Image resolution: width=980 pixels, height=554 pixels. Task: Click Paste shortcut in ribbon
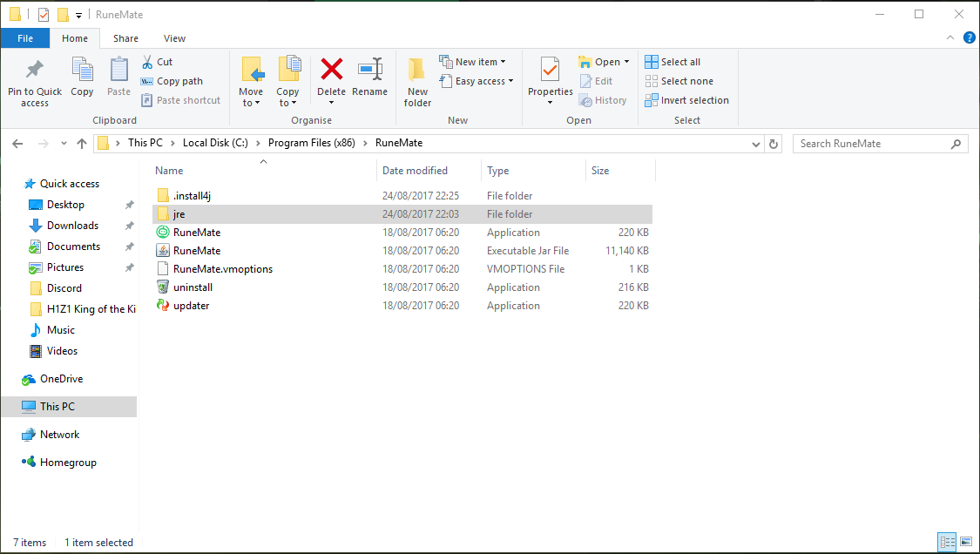(180, 100)
